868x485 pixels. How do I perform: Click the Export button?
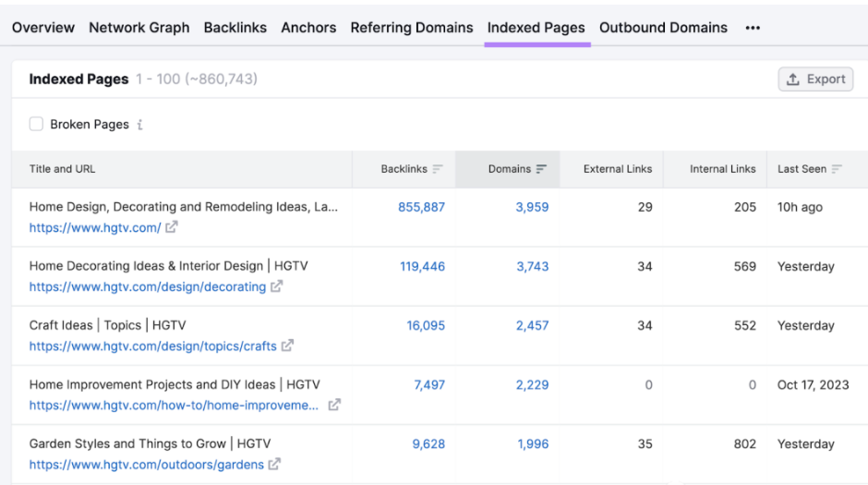coord(815,79)
